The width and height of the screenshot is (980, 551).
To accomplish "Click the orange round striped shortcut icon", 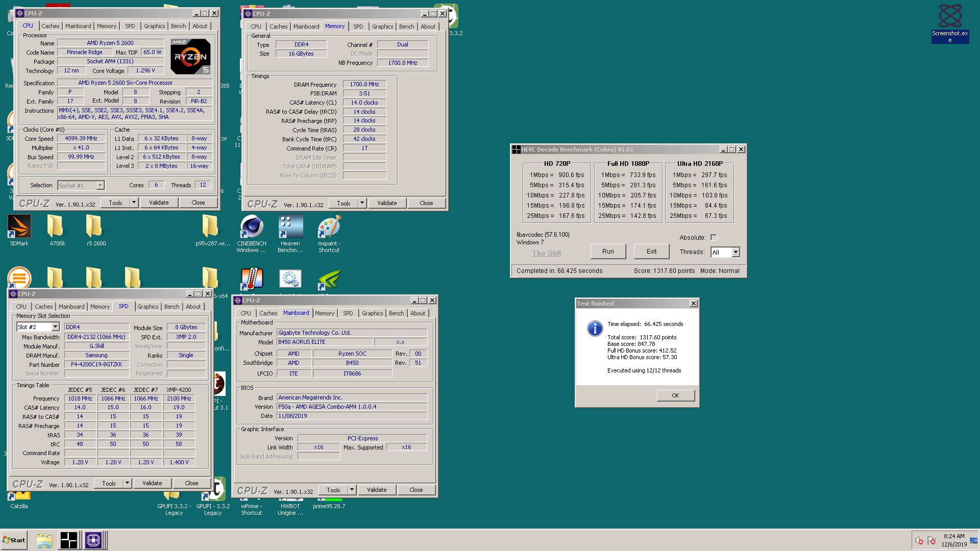I will 19,278.
